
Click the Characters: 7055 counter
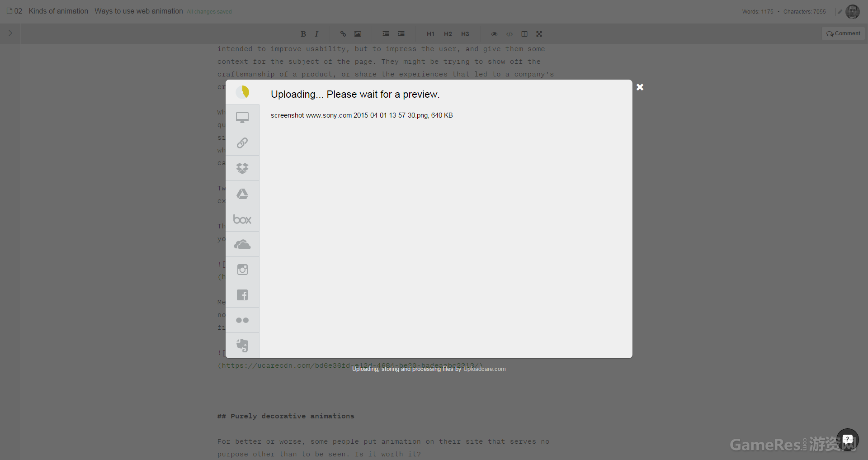[805, 12]
